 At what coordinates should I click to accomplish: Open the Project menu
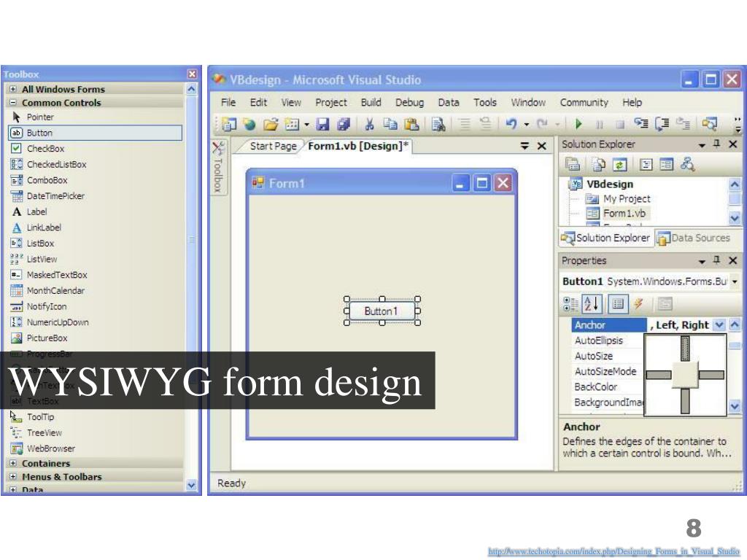point(331,102)
